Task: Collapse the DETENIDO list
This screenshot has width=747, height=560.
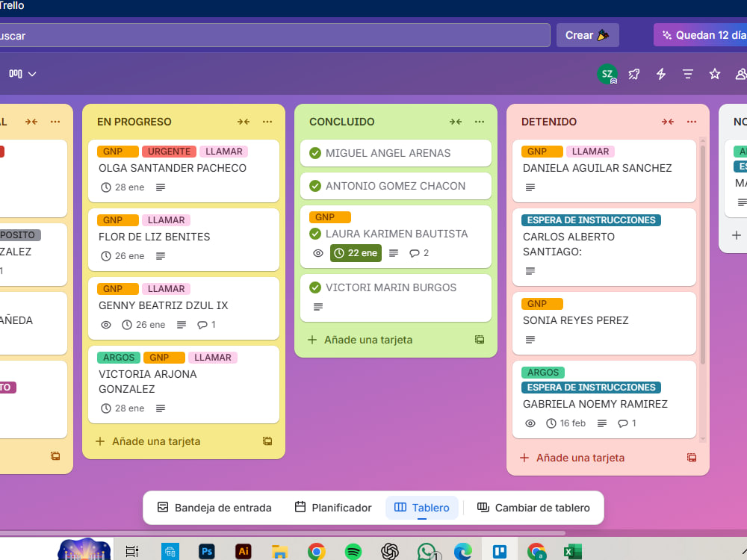Action: 667,122
